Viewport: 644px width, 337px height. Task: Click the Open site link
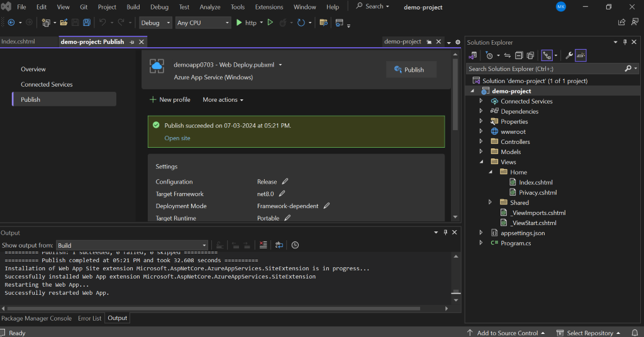[177, 138]
